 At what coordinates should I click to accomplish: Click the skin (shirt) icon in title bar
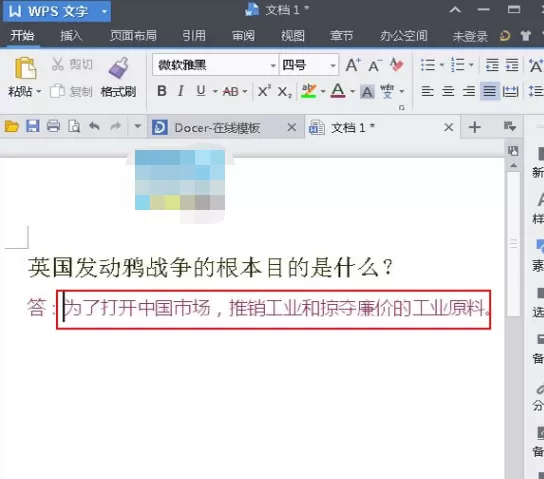526,35
